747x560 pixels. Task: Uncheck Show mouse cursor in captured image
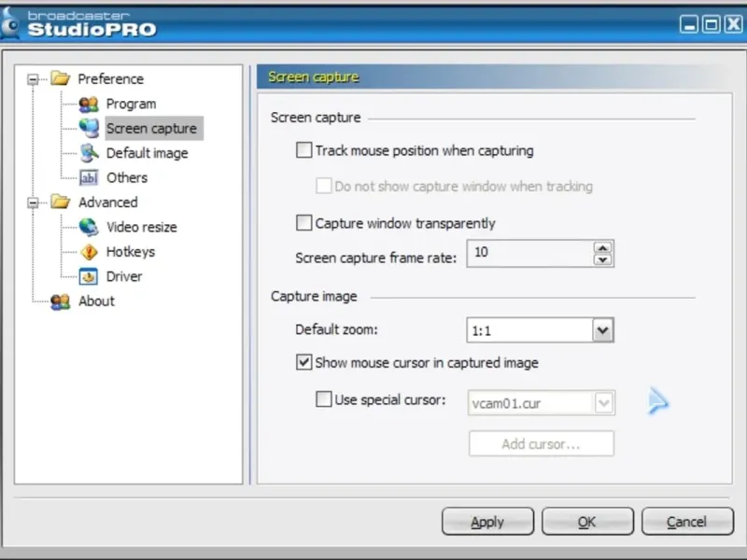click(304, 362)
